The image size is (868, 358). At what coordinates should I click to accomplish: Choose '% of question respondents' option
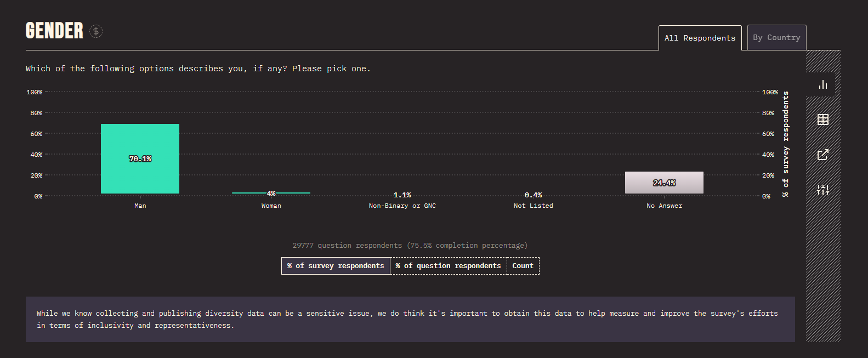(449, 266)
